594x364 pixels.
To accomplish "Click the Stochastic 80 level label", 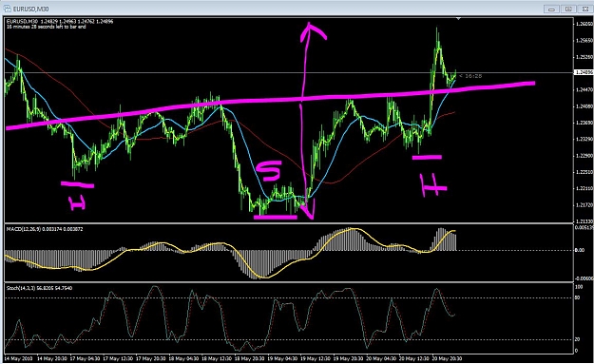I will coord(577,297).
